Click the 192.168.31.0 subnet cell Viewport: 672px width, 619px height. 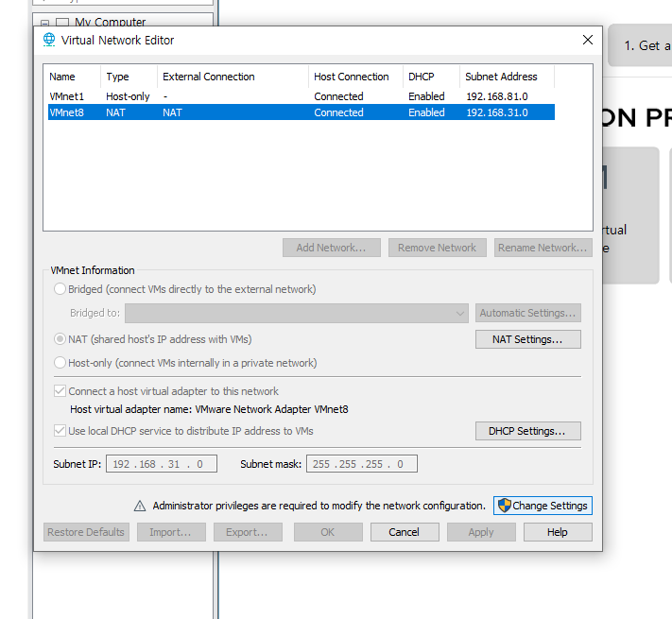click(x=497, y=112)
